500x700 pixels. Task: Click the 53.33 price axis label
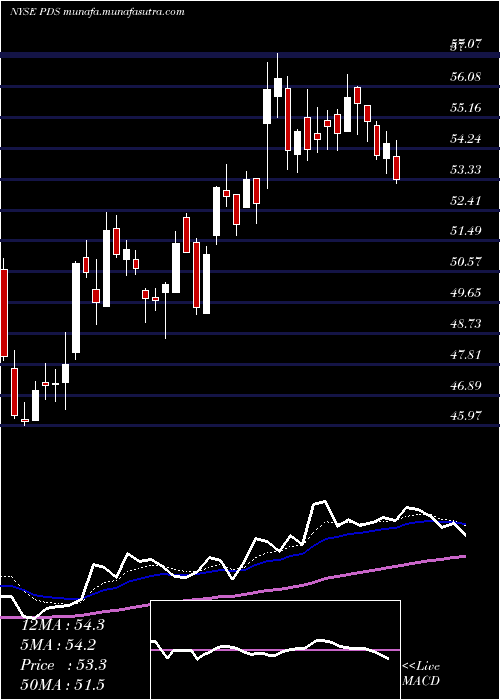[465, 170]
